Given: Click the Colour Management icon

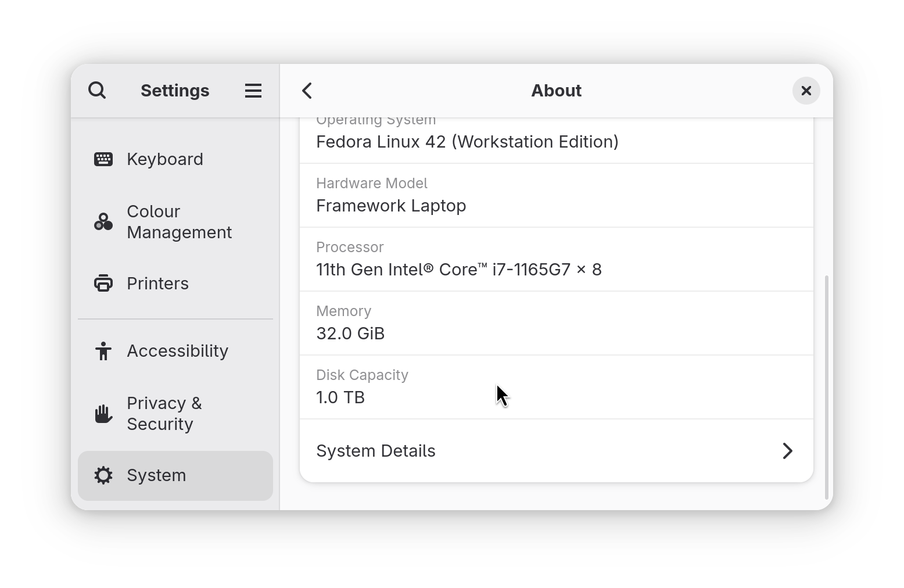Looking at the screenshot, I should point(103,222).
